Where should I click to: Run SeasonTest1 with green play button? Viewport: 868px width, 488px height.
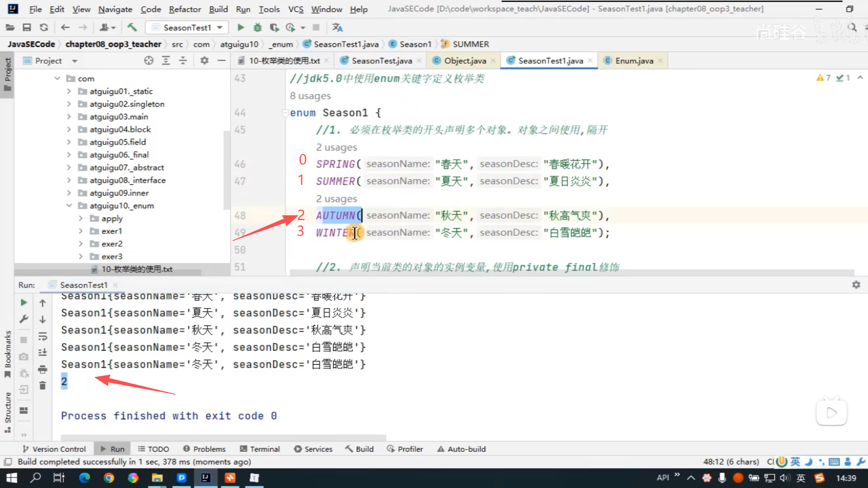[x=241, y=28]
